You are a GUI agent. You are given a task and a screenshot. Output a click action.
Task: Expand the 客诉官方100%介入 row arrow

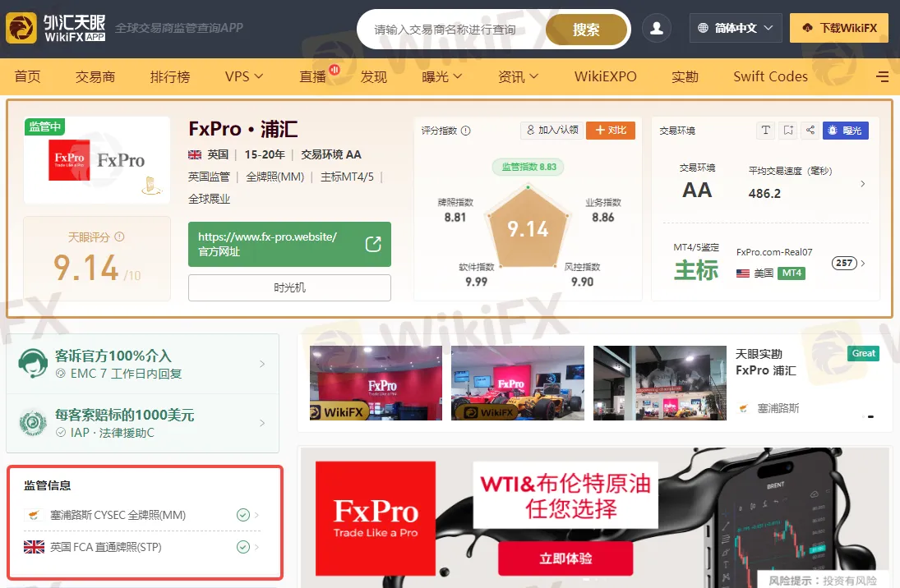click(x=262, y=364)
